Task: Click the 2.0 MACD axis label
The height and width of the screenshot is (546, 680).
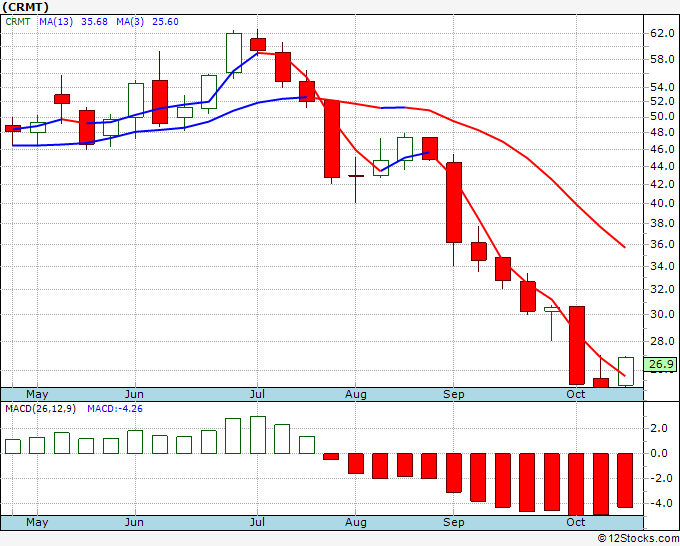Action: [x=659, y=428]
